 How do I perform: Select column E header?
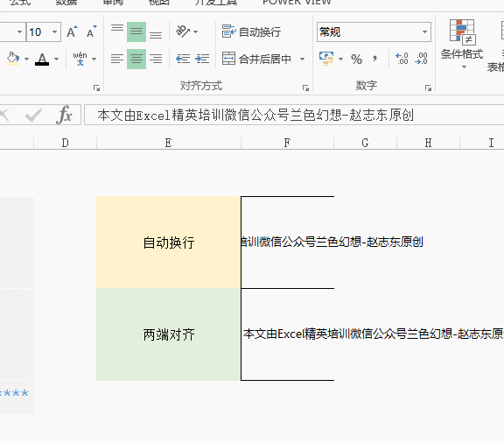point(168,143)
